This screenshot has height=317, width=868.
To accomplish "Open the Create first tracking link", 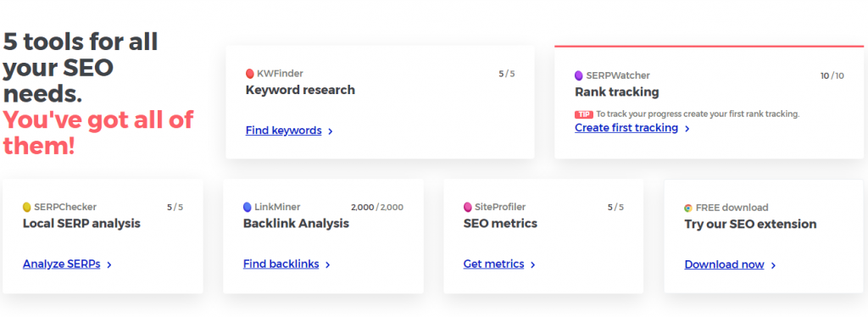I will pos(626,128).
